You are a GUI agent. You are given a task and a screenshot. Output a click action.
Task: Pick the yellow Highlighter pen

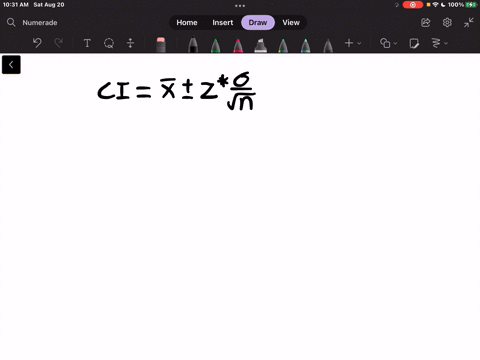tap(261, 45)
